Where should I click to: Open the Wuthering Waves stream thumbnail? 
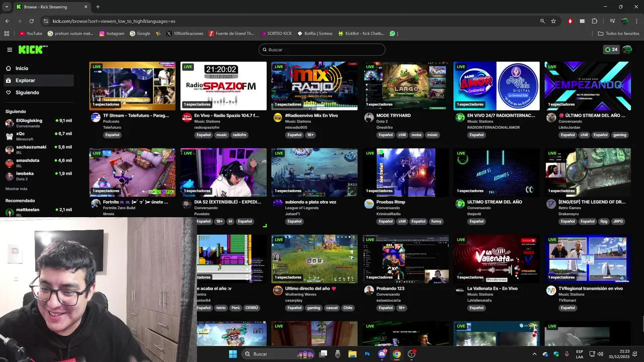[x=314, y=259]
